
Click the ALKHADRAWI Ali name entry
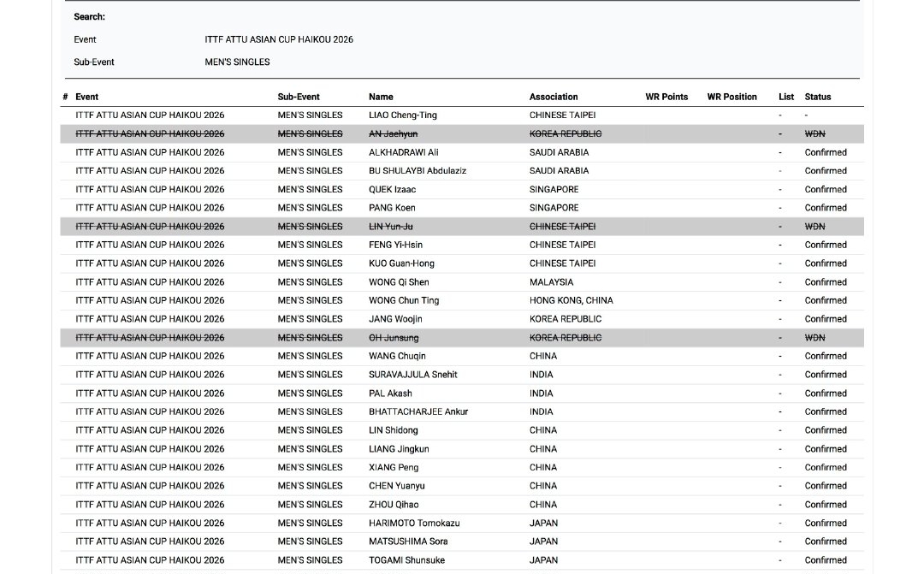tap(403, 152)
